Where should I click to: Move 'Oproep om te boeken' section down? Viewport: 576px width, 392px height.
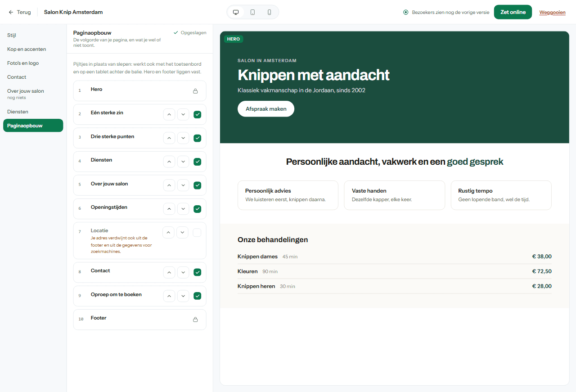coord(183,296)
